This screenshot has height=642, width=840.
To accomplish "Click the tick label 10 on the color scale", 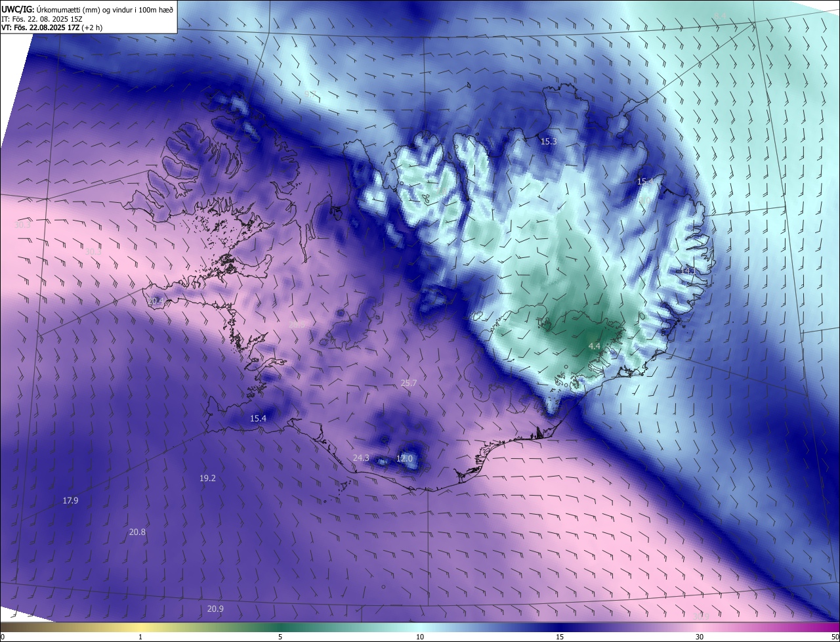I will click(420, 637).
